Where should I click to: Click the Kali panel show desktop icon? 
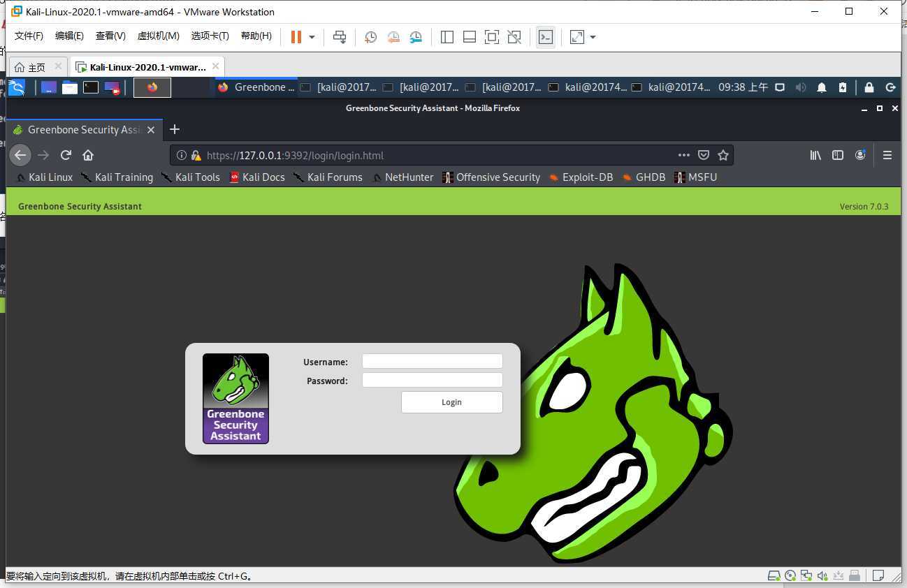coord(48,87)
